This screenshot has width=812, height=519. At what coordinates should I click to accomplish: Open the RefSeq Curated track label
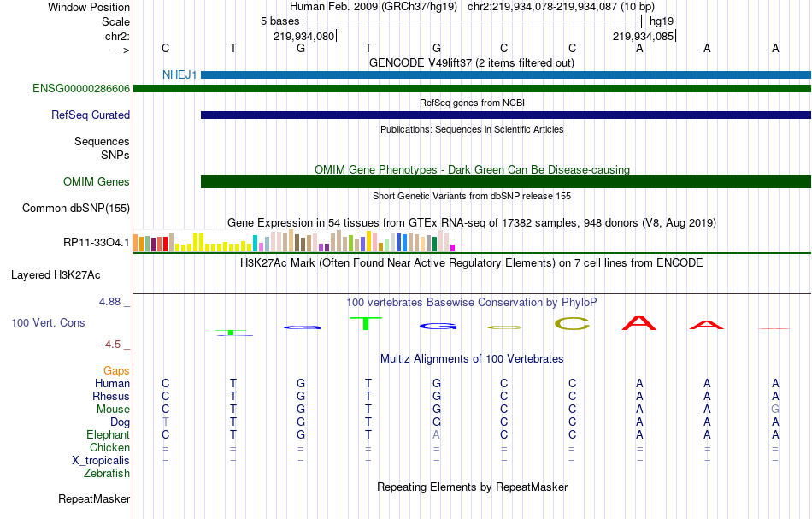[x=91, y=115]
